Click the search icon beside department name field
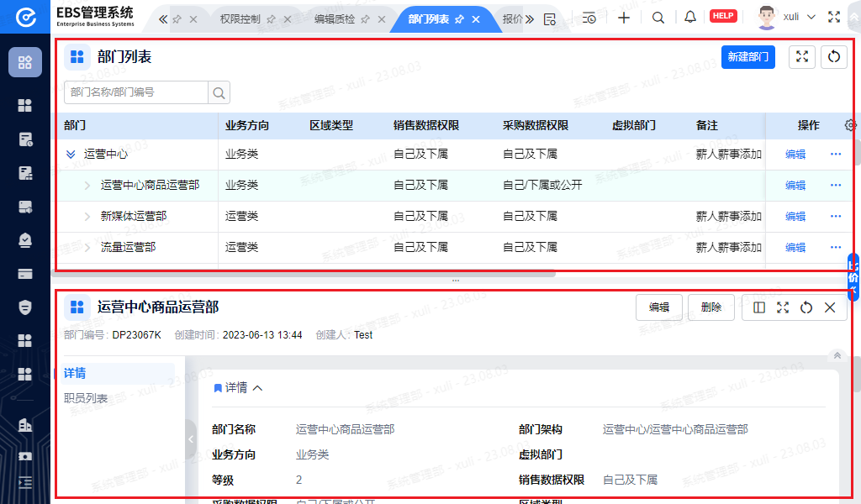This screenshot has height=504, width=861. (x=219, y=92)
